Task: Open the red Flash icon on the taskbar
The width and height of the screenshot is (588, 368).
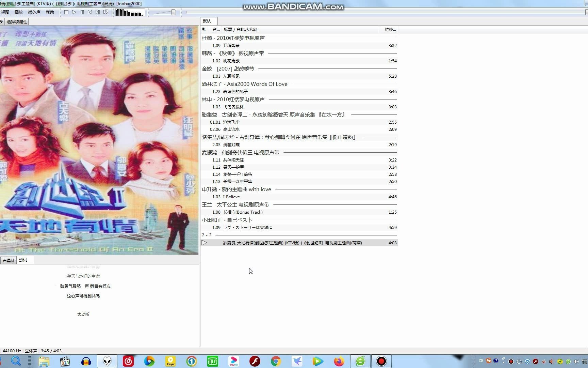Action: click(x=255, y=361)
